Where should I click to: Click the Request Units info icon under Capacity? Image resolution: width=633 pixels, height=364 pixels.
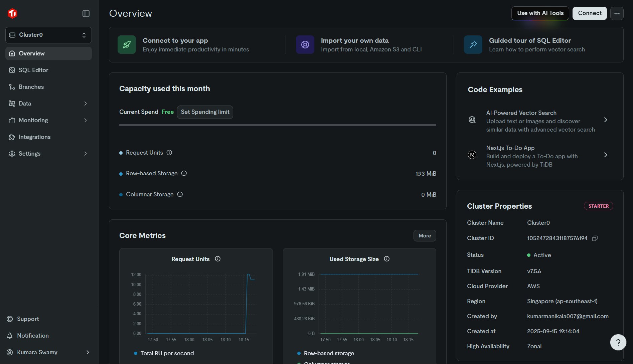(x=169, y=153)
